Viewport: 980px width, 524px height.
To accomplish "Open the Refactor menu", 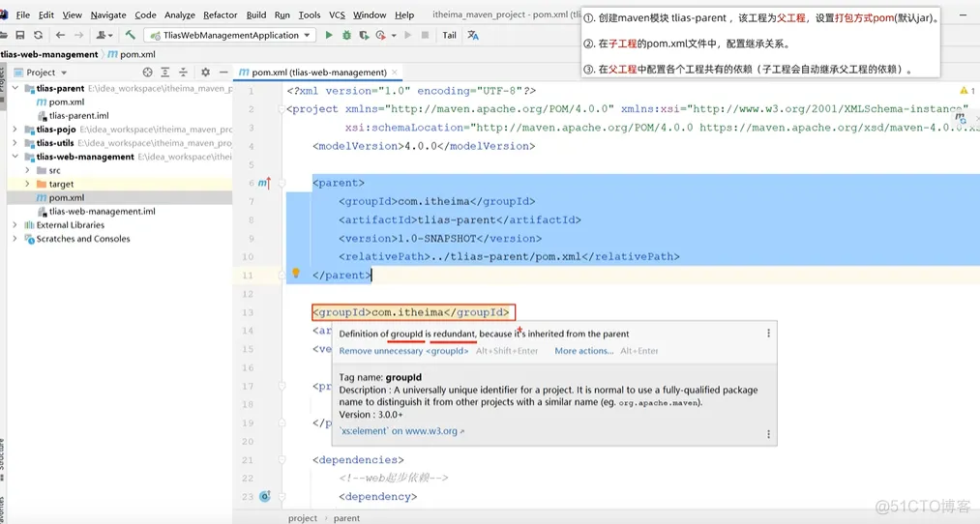I will [220, 15].
